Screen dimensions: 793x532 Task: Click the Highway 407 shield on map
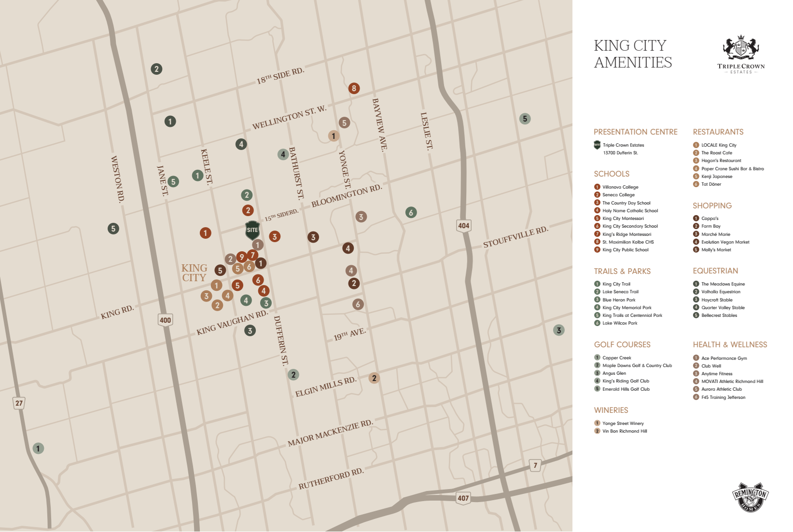click(x=463, y=498)
